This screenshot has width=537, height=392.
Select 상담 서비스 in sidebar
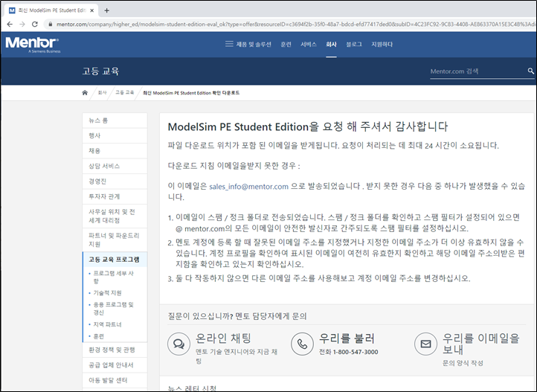click(115, 166)
